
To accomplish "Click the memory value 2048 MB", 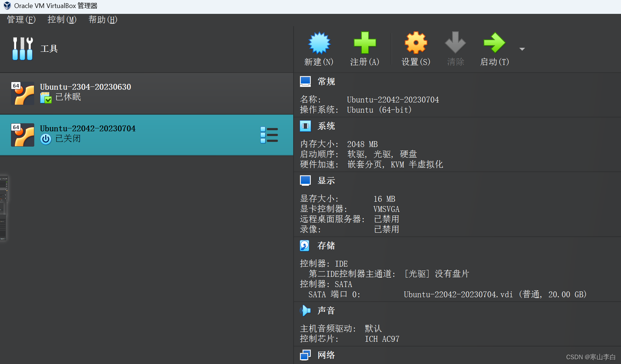I will click(362, 144).
